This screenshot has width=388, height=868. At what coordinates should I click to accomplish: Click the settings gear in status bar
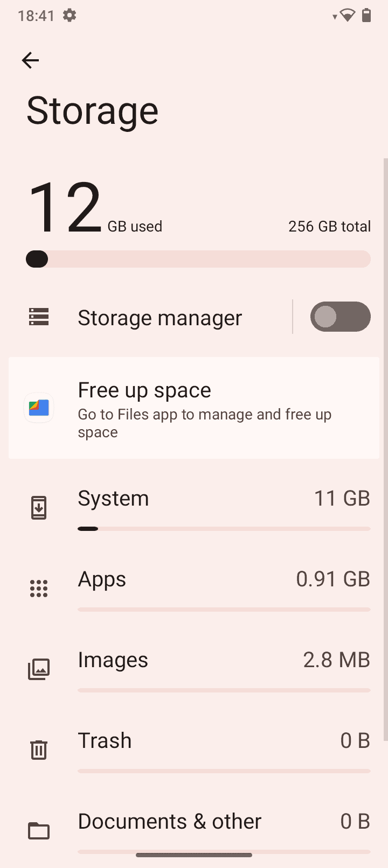[x=70, y=16]
